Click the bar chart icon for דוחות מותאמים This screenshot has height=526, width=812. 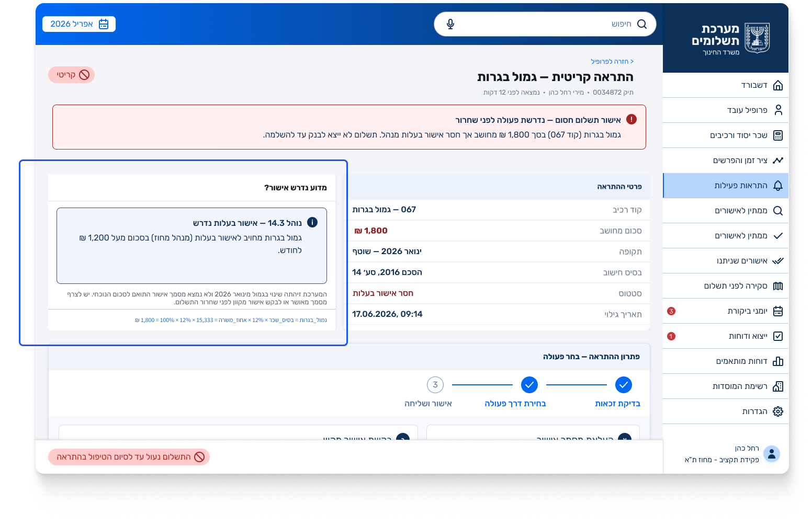pos(778,361)
